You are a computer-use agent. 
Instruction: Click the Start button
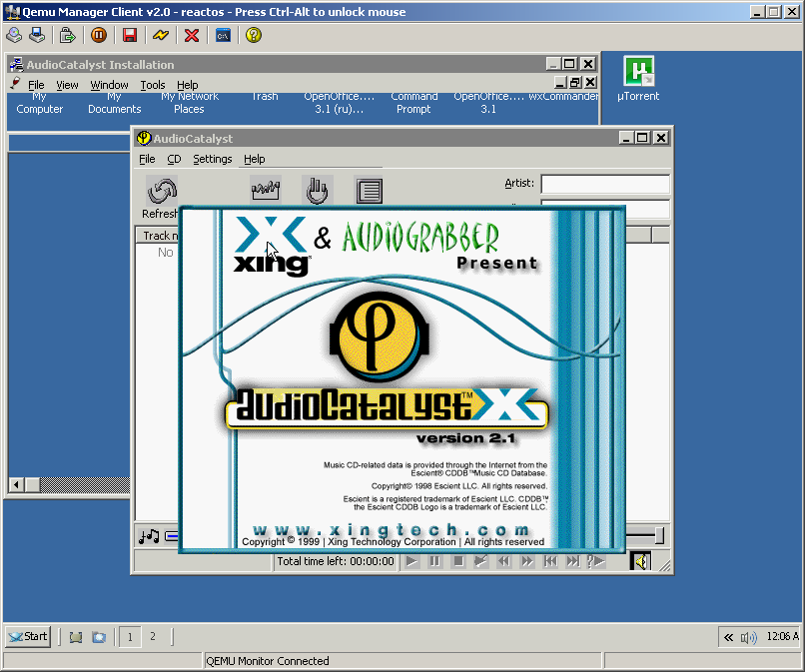tap(28, 636)
